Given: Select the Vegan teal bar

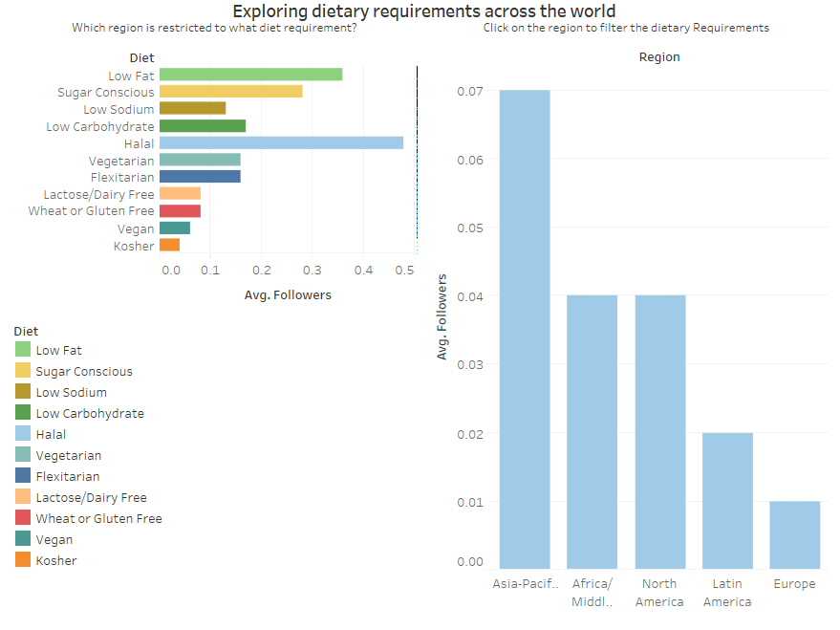Looking at the screenshot, I should [175, 228].
